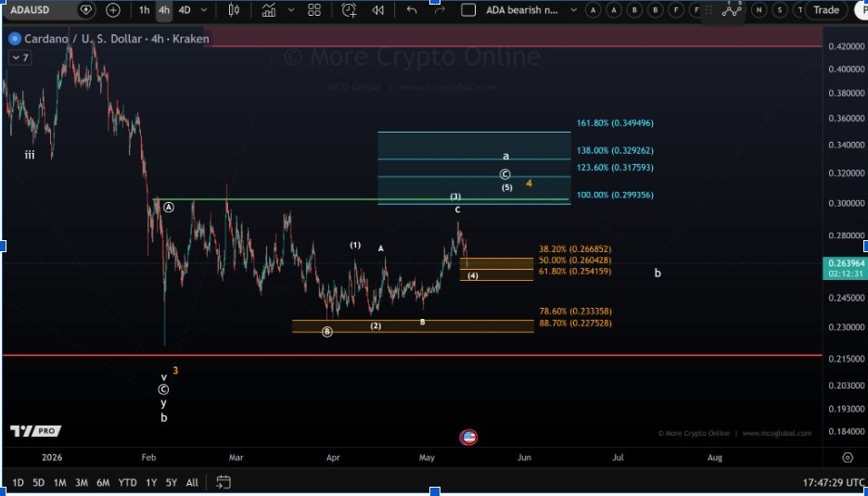Open the go-to-date calendar icon
Viewport: 868px width, 496px height.
click(x=223, y=482)
